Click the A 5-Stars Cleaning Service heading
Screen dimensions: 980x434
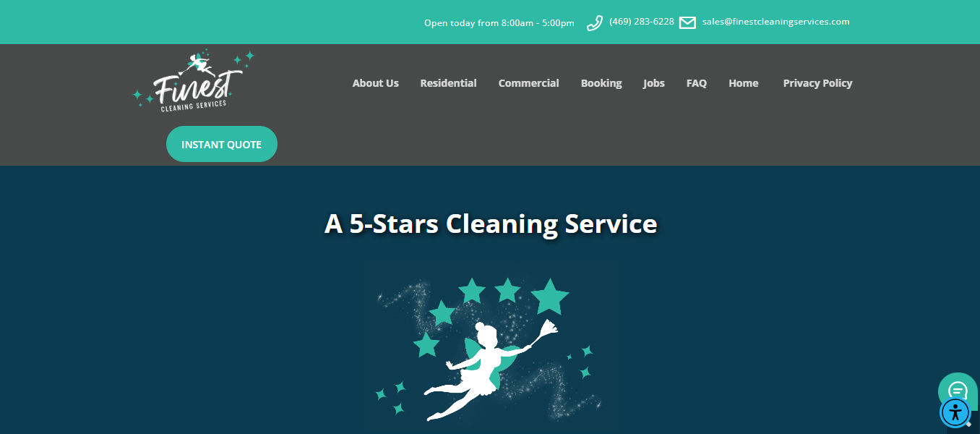point(491,224)
